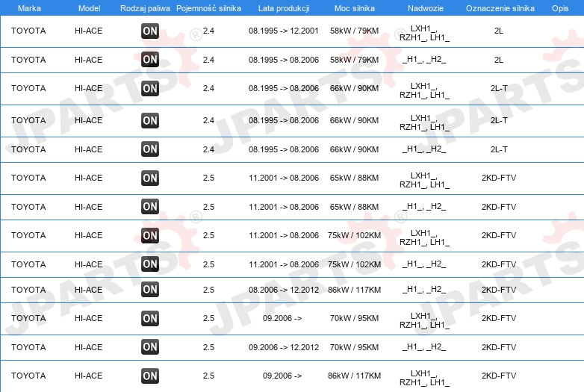Click the Model column header

(x=89, y=8)
